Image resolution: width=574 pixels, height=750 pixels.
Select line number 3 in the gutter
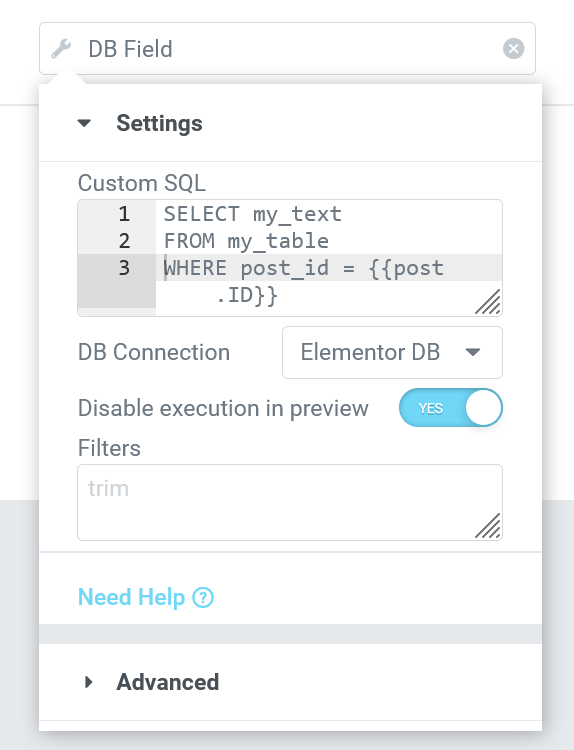(x=124, y=267)
